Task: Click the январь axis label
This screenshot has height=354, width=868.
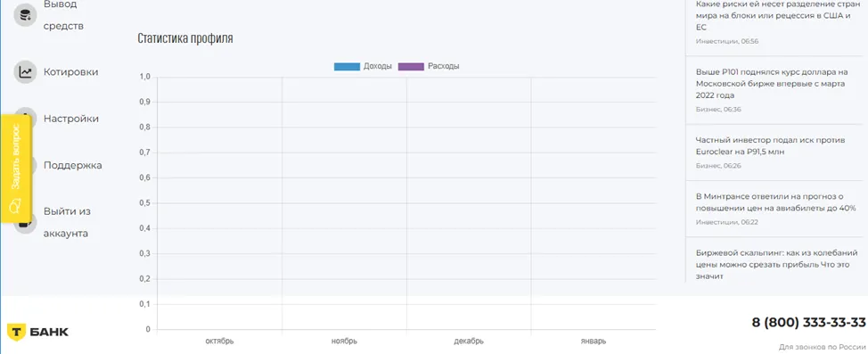Action: click(594, 342)
